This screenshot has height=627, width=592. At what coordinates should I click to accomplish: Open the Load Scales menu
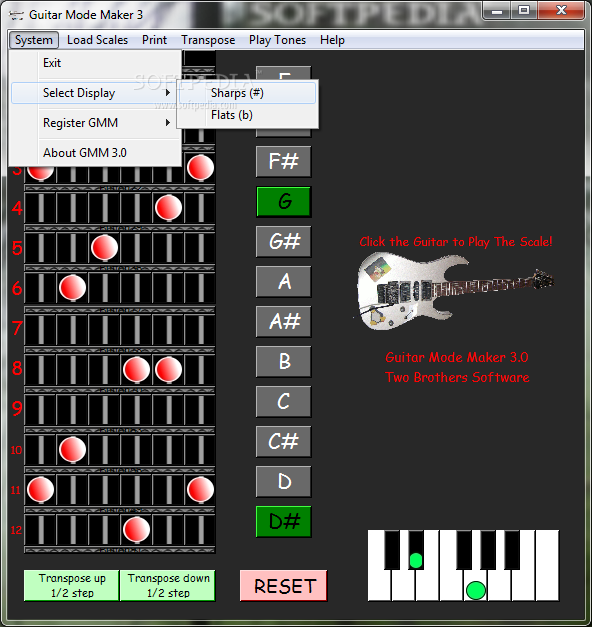[97, 40]
